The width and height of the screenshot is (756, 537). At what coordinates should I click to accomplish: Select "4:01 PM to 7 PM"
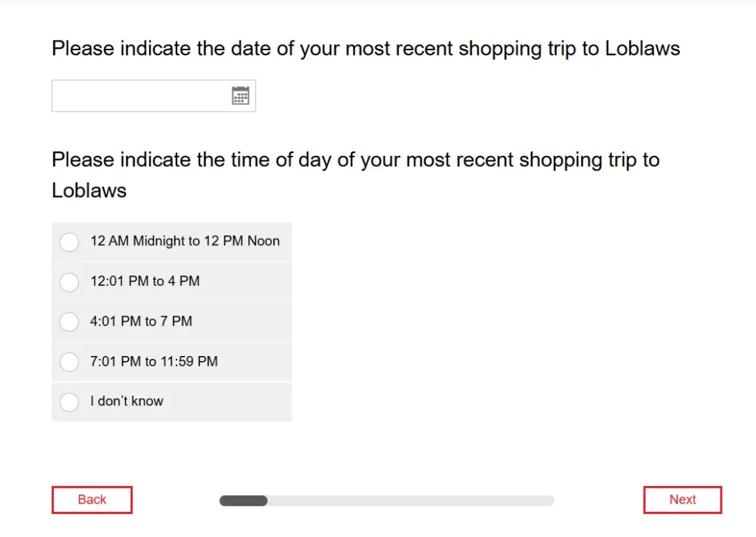tap(69, 321)
